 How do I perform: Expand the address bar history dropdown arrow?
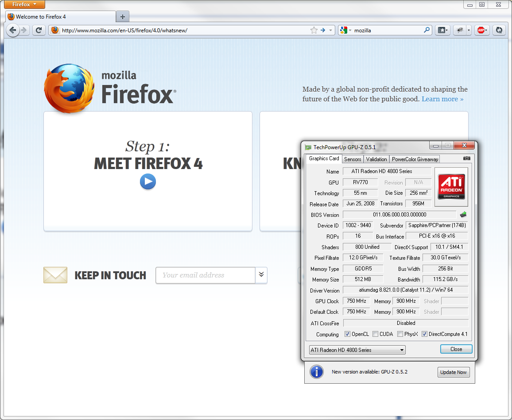pos(331,31)
